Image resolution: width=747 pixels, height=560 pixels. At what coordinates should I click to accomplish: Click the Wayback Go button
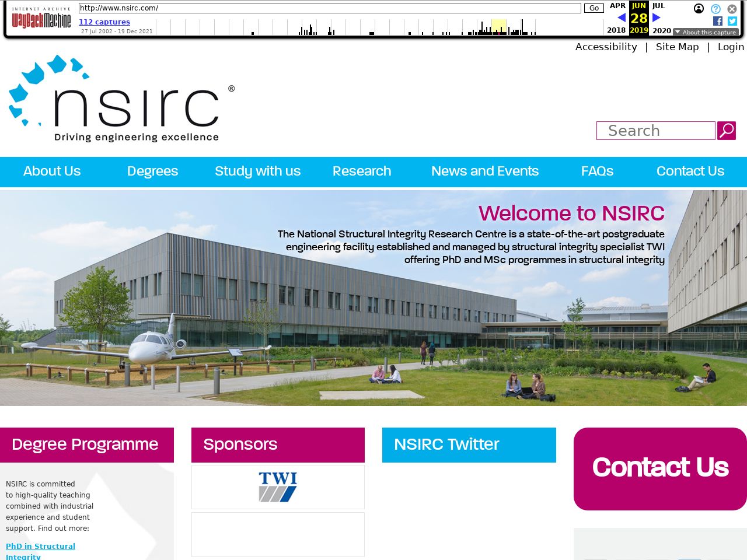594,8
